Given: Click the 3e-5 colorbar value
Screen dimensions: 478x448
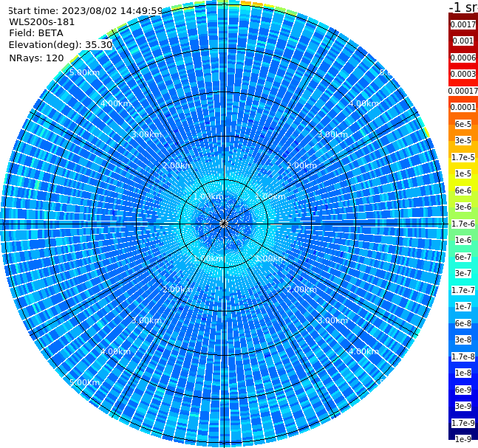Looking at the screenshot, I should 463,140.
